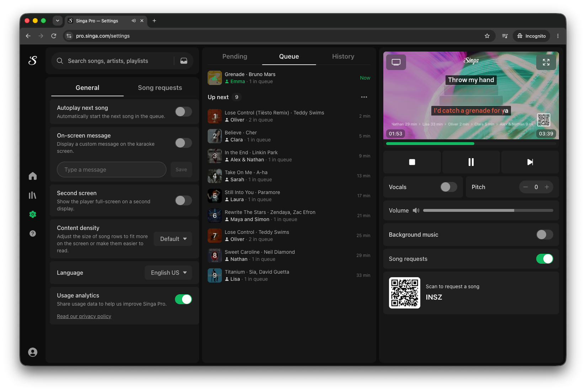586x392 pixels.
Task: Click the In the End album thumbnail
Action: pyautogui.click(x=215, y=156)
